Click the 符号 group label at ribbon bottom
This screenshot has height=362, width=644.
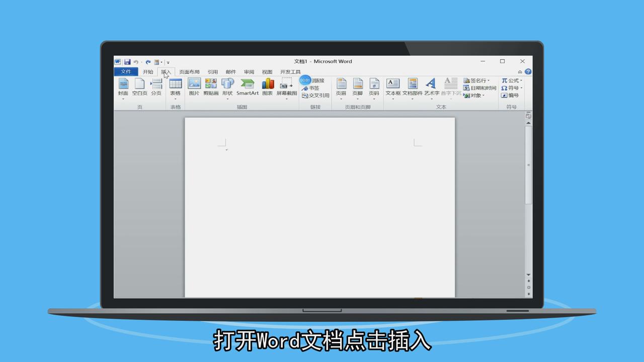(x=512, y=107)
